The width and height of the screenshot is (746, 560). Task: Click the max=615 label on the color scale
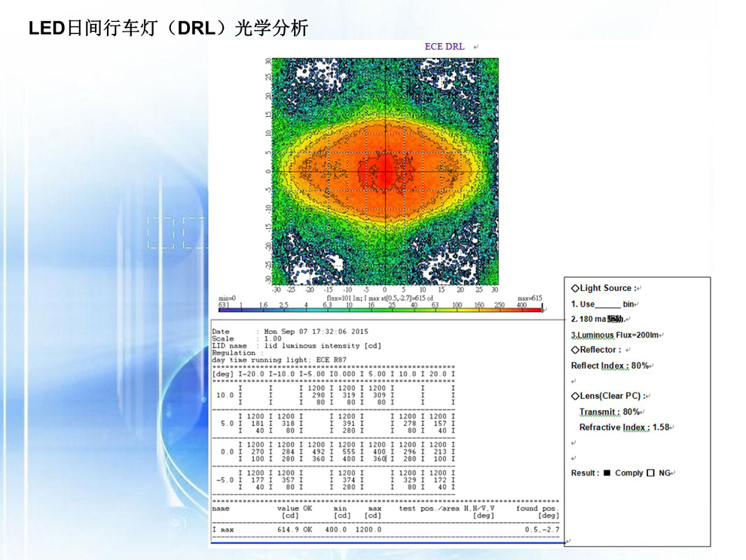point(529,298)
